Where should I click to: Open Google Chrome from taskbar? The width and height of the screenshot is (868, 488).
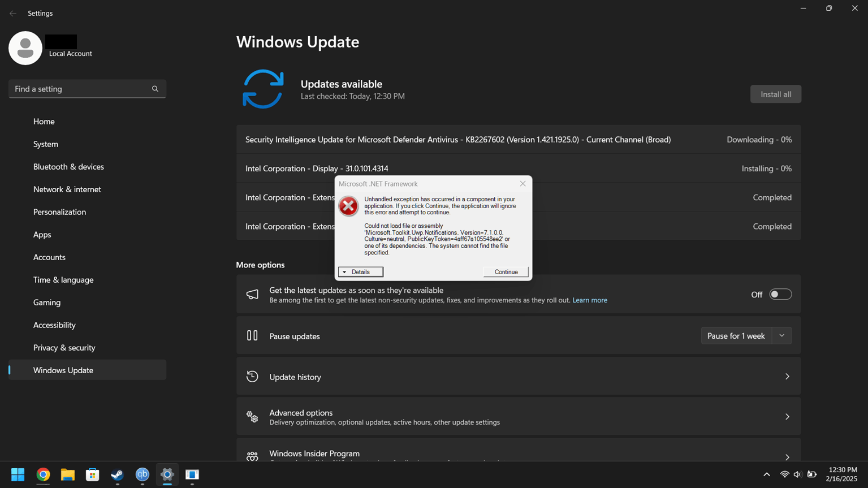click(43, 474)
